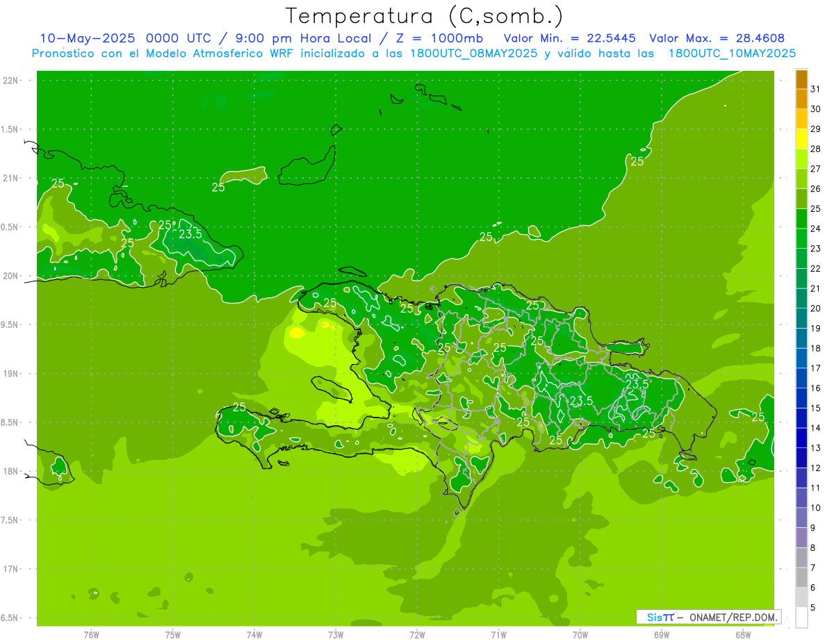Viewport: 834px width, 644px height.
Task: Click the green legend swatch between 24 and 25
Action: click(x=801, y=219)
